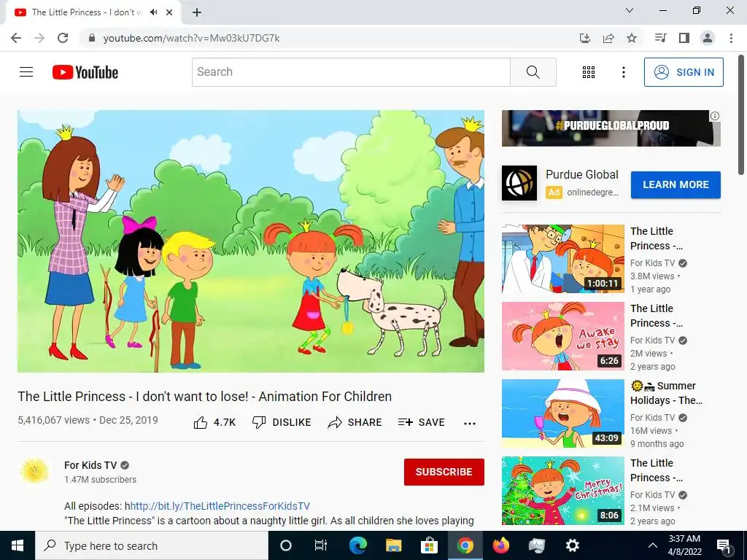Click the Windows taskbar search box

pos(152,545)
